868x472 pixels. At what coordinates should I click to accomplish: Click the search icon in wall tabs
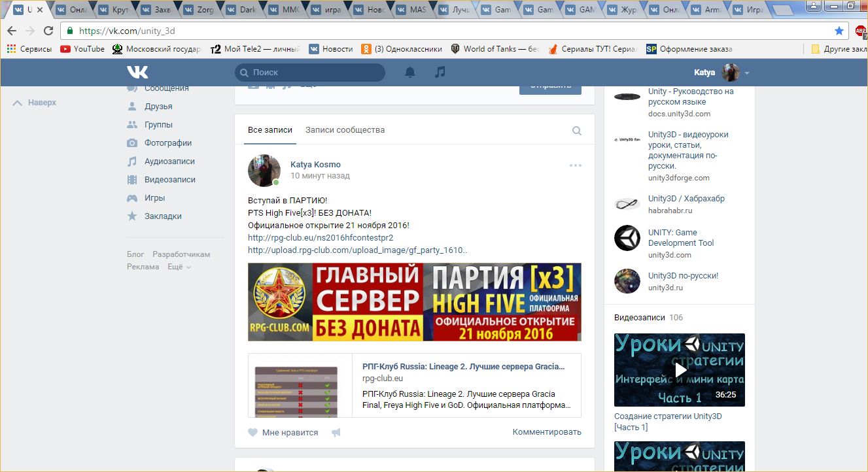click(x=577, y=131)
